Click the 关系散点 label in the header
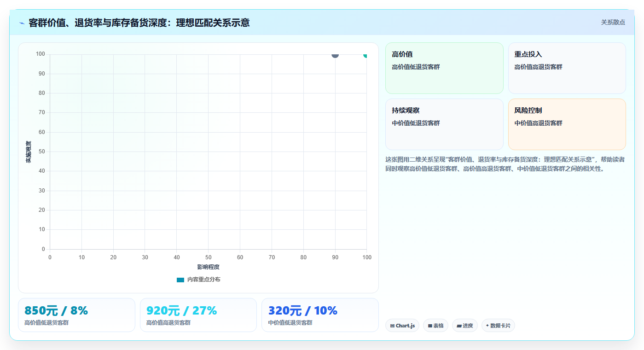Viewport: 644px width, 350px height. tap(613, 22)
